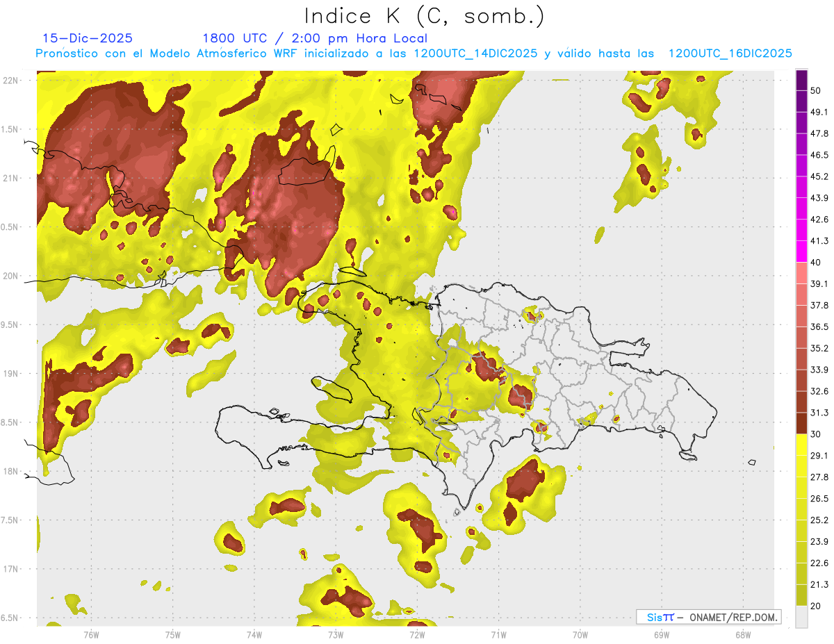Click the "35.2" color scale value
834x644 pixels.
[x=819, y=348]
